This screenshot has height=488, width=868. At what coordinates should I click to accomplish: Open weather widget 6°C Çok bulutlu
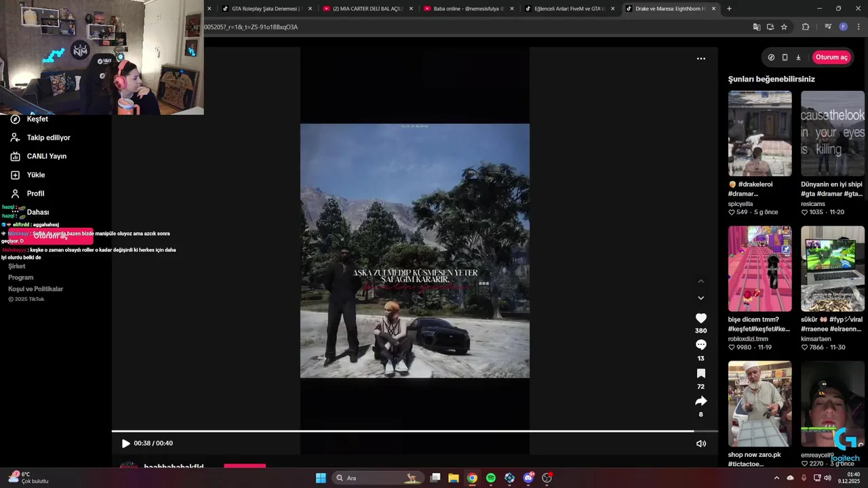[28, 478]
